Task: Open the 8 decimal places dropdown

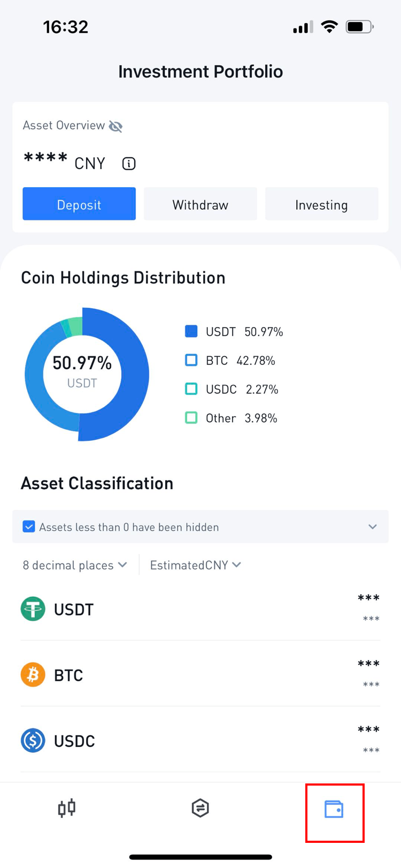Action: [75, 566]
